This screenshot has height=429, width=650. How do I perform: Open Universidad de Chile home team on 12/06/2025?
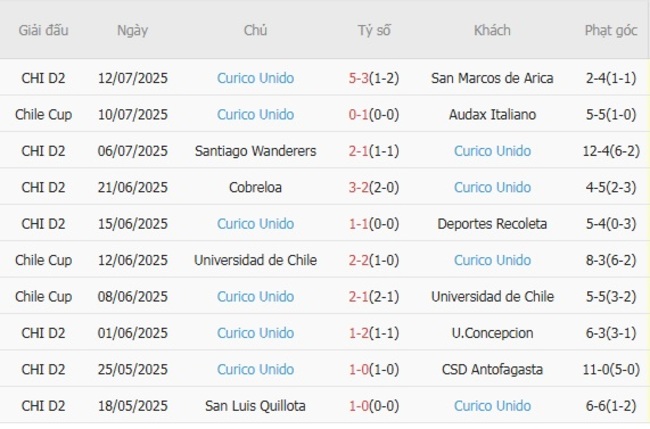[255, 260]
